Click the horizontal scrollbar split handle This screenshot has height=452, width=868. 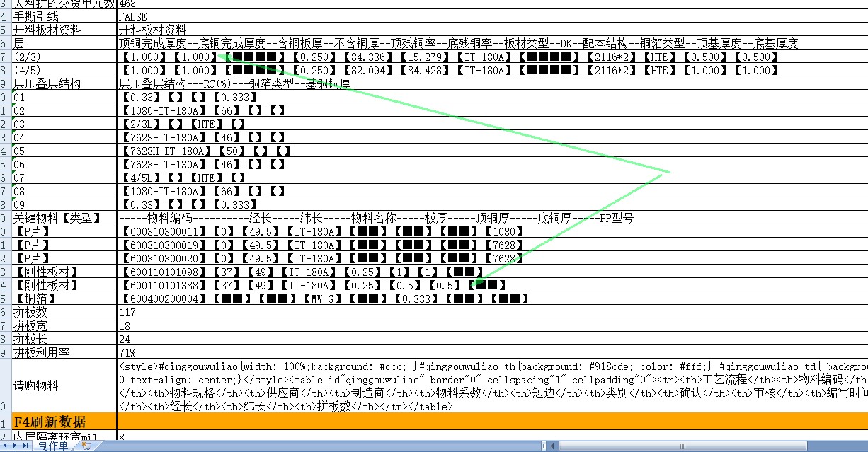click(x=544, y=446)
